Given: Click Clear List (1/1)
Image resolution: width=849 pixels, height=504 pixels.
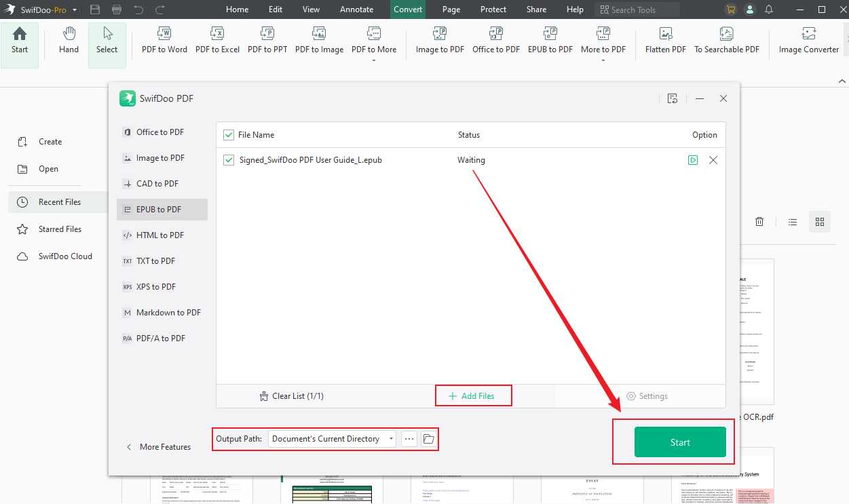Looking at the screenshot, I should (292, 396).
